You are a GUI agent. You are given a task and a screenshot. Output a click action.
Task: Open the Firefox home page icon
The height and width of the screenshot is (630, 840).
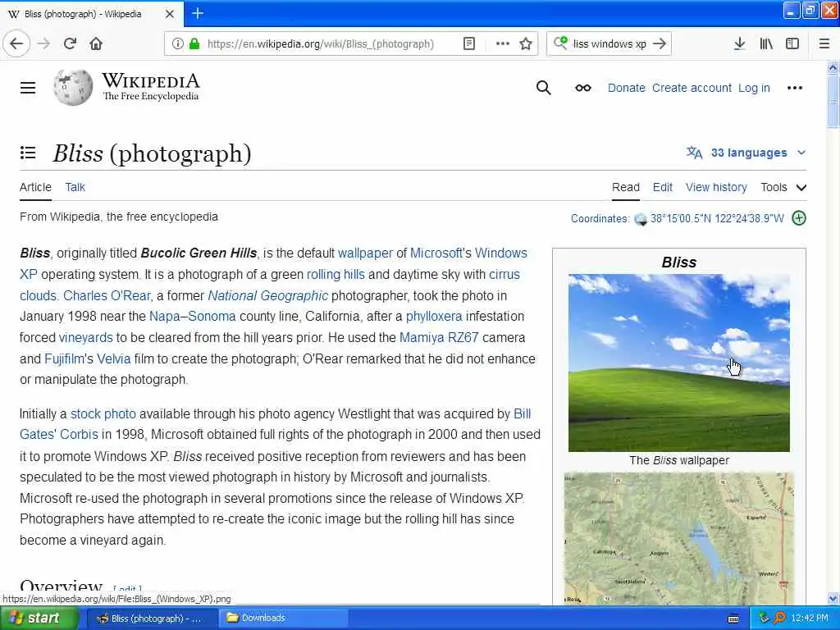click(x=96, y=44)
